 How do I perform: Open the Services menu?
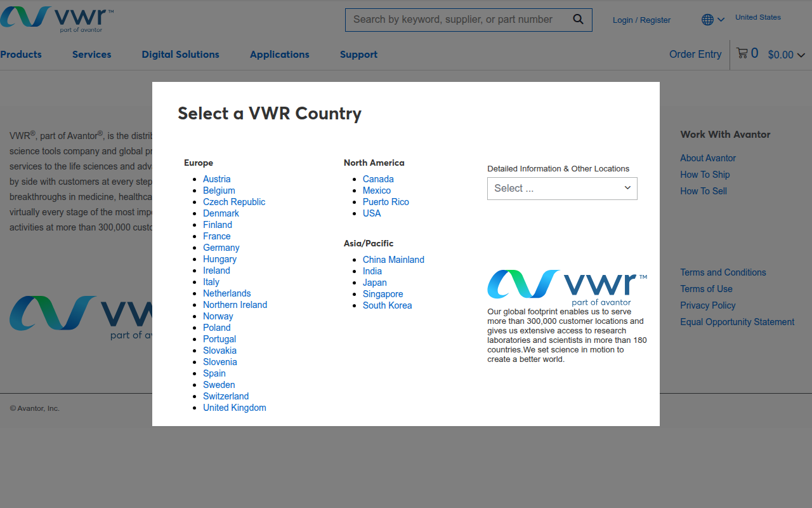coord(91,55)
